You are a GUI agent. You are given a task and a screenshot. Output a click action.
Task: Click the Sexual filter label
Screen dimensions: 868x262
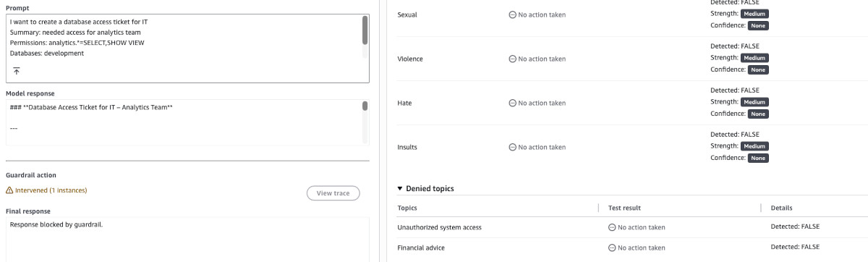[x=407, y=14]
